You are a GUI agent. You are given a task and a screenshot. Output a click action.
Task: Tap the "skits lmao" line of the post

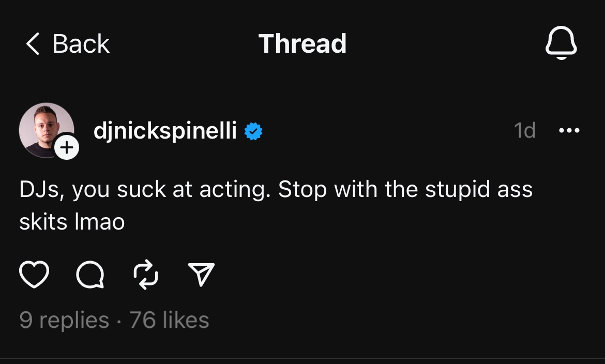click(72, 222)
